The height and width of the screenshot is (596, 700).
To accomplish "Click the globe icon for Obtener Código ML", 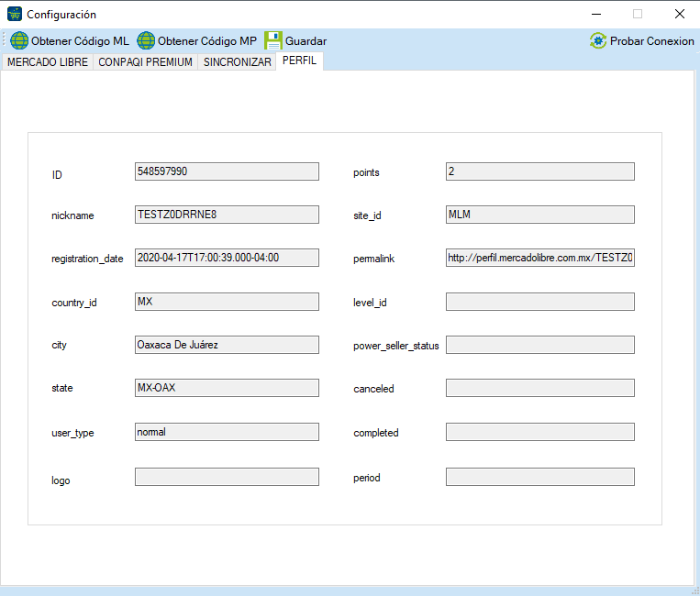I will [19, 40].
